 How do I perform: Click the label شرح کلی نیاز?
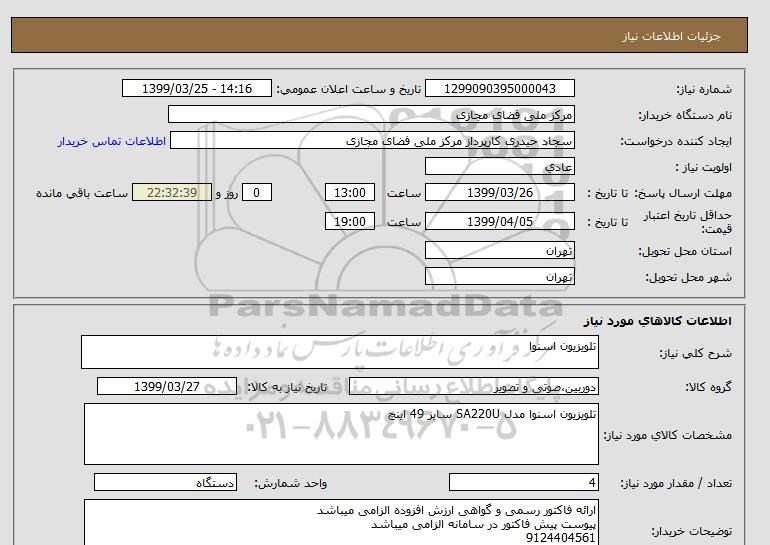pyautogui.click(x=695, y=353)
